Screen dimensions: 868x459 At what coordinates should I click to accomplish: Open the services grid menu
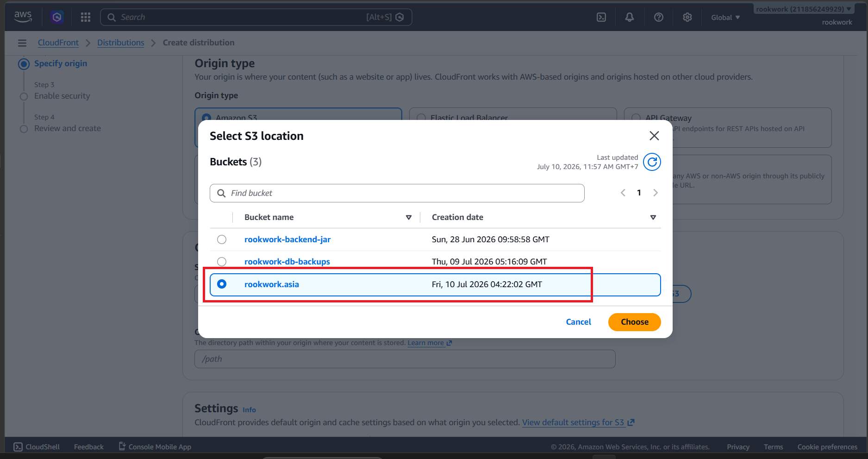tap(86, 17)
